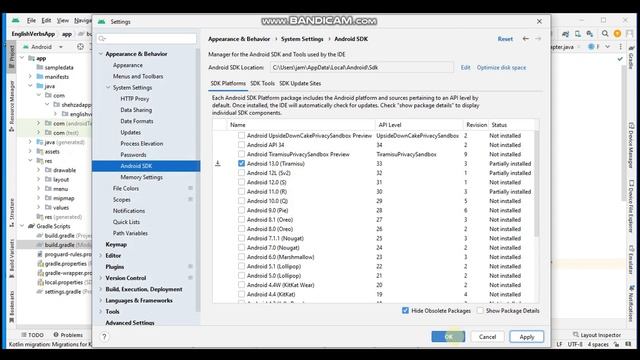Open the Build Variants side tab
This screenshot has width=640, height=360.
[x=11, y=258]
